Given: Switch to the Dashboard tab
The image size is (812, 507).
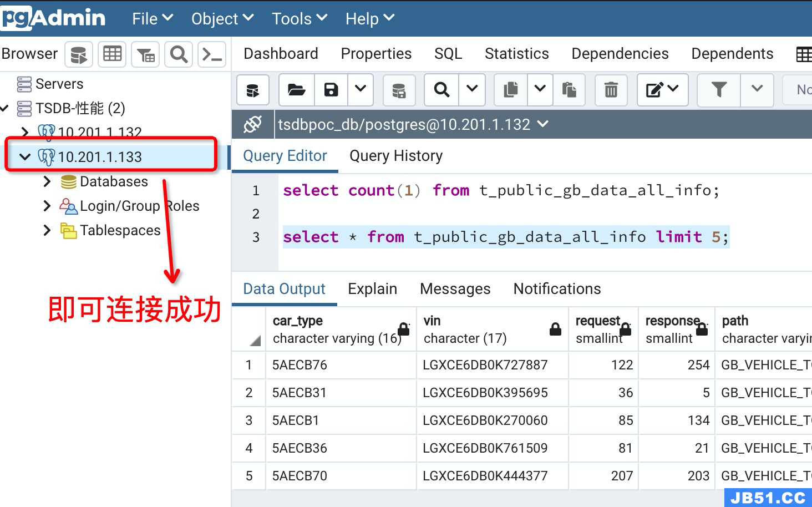Looking at the screenshot, I should pyautogui.click(x=281, y=54).
